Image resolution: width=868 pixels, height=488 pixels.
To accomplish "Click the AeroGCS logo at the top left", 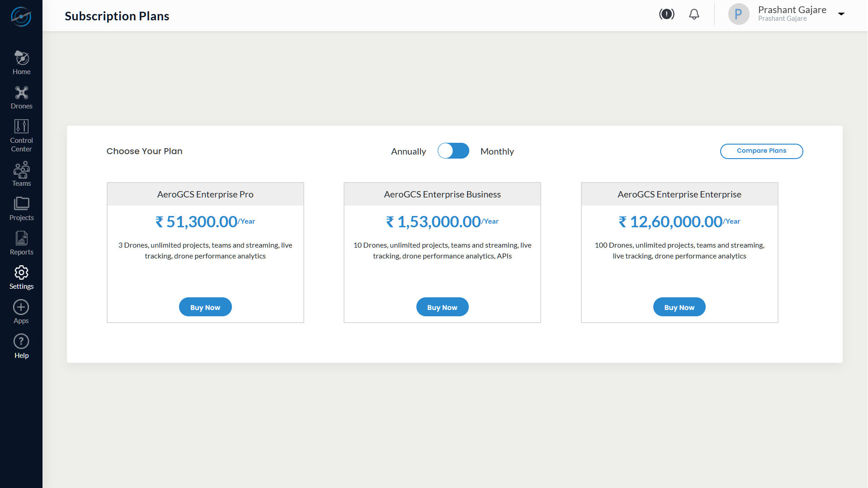I will coord(21,17).
